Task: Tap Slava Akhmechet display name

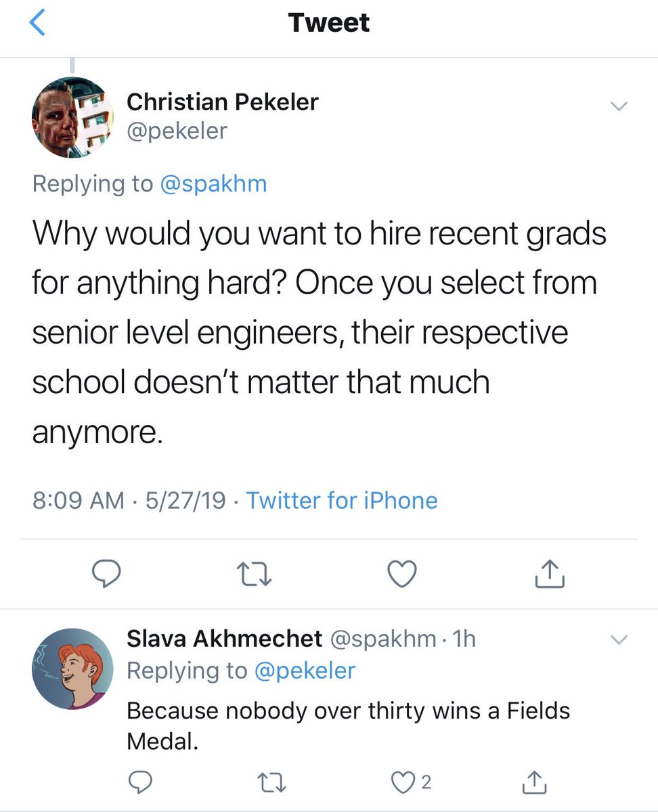Action: tap(224, 638)
